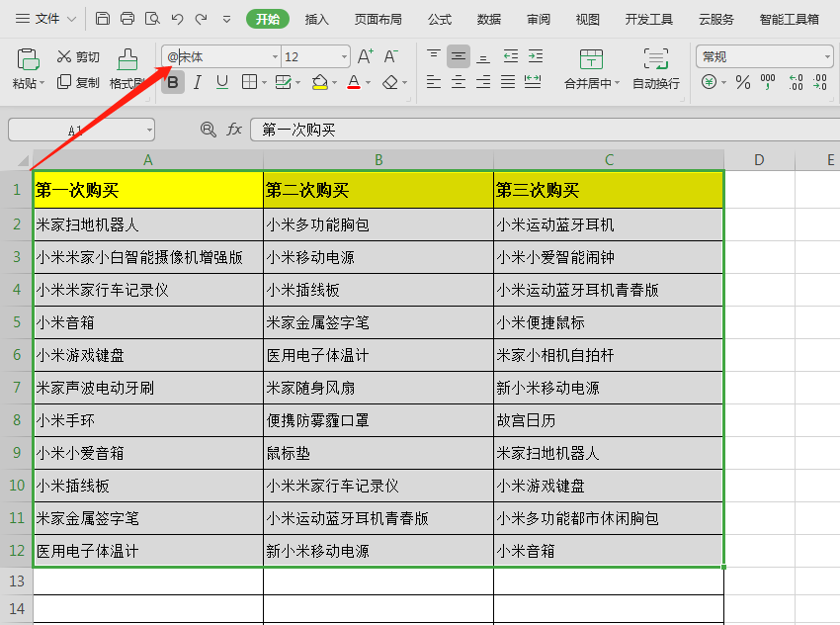Switch to the 审阅 tab
The height and width of the screenshot is (625, 840).
[x=539, y=20]
